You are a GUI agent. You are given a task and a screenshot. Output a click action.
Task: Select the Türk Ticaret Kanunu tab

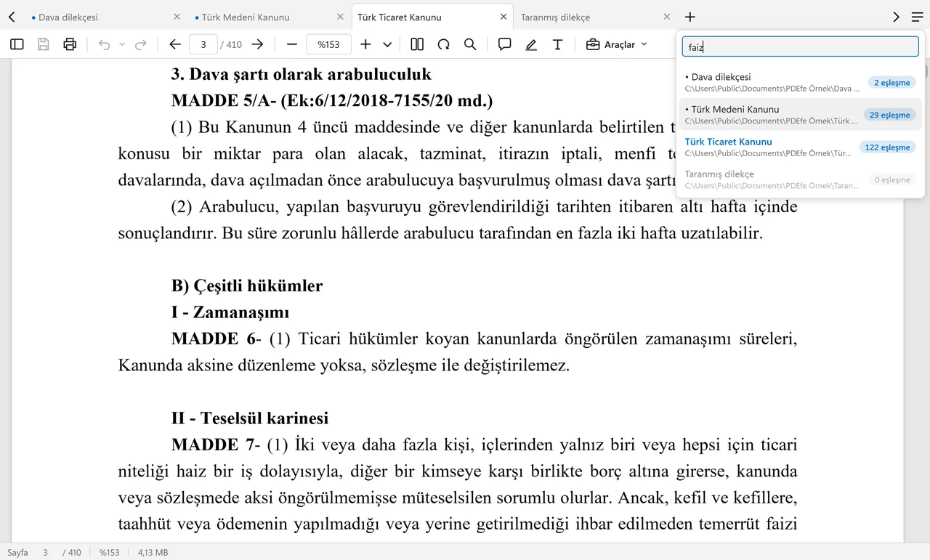pos(432,17)
